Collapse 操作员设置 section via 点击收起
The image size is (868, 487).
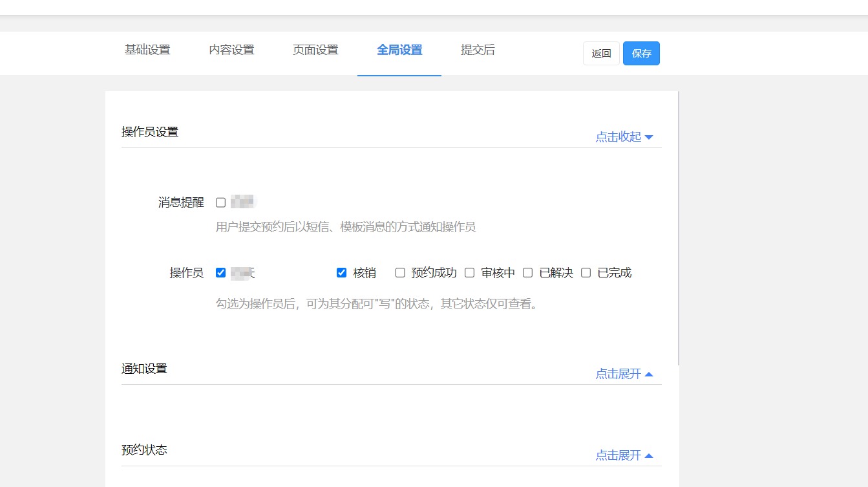[624, 137]
